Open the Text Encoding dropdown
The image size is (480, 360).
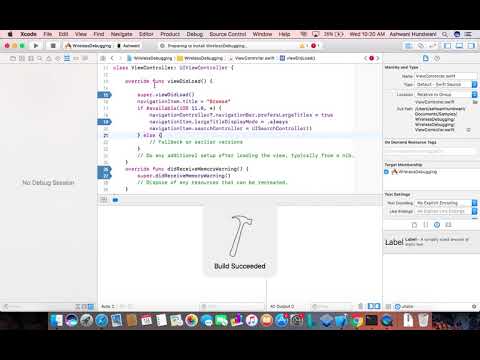[446, 203]
